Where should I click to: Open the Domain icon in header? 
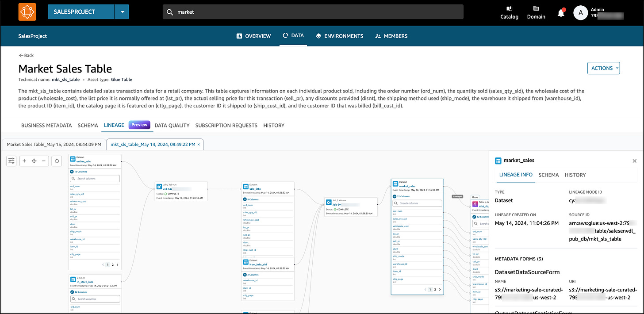coord(536,12)
